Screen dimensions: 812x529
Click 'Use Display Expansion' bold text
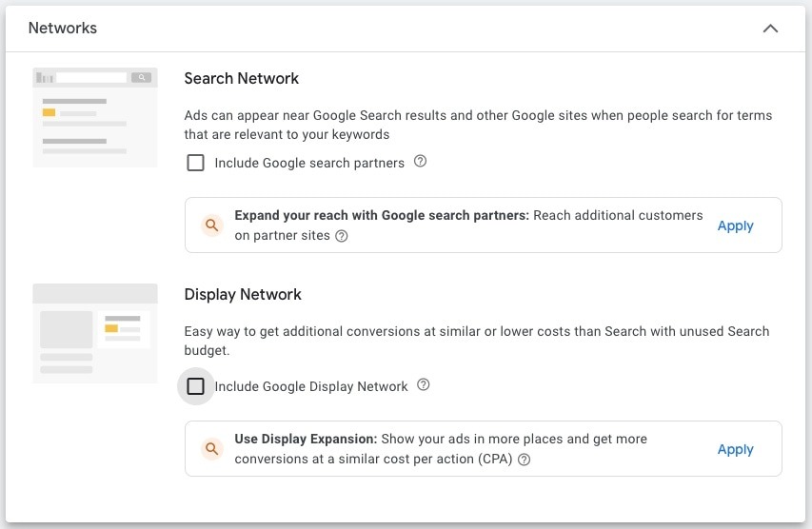coord(306,439)
